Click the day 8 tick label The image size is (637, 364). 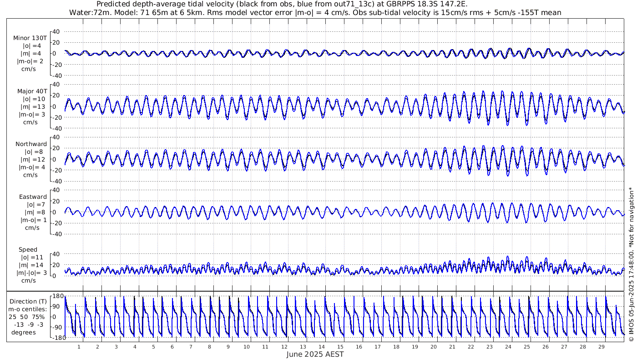[x=209, y=347]
